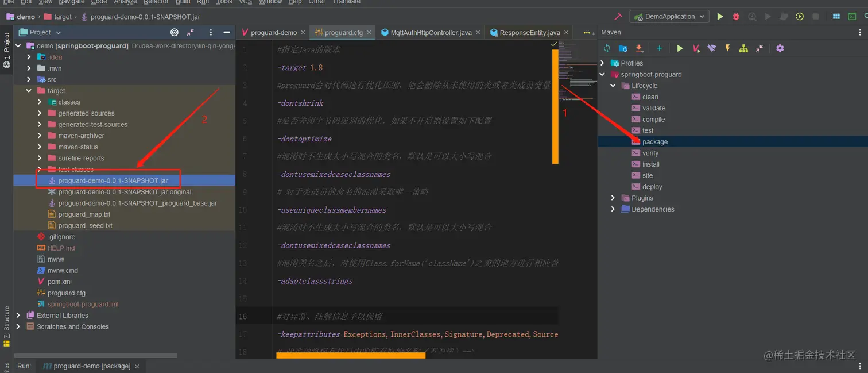Click the Build project hammer icon
This screenshot has width=868, height=373.
[x=618, y=17]
